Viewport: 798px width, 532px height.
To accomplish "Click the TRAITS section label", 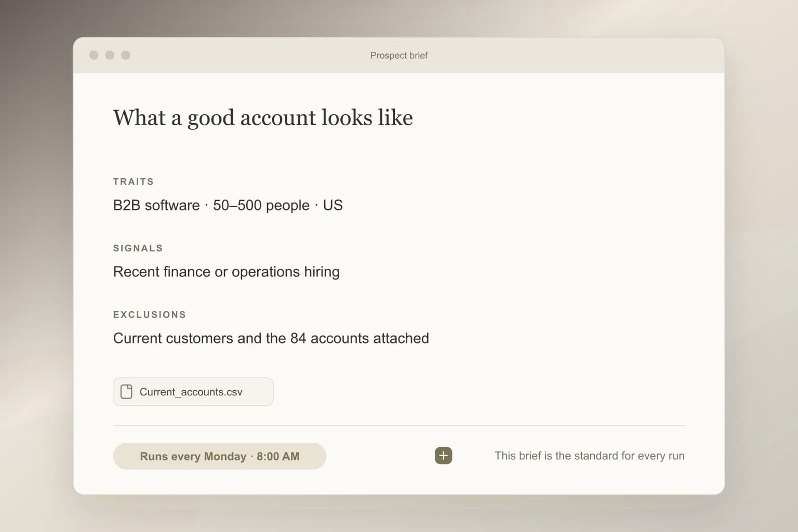I will tap(134, 182).
